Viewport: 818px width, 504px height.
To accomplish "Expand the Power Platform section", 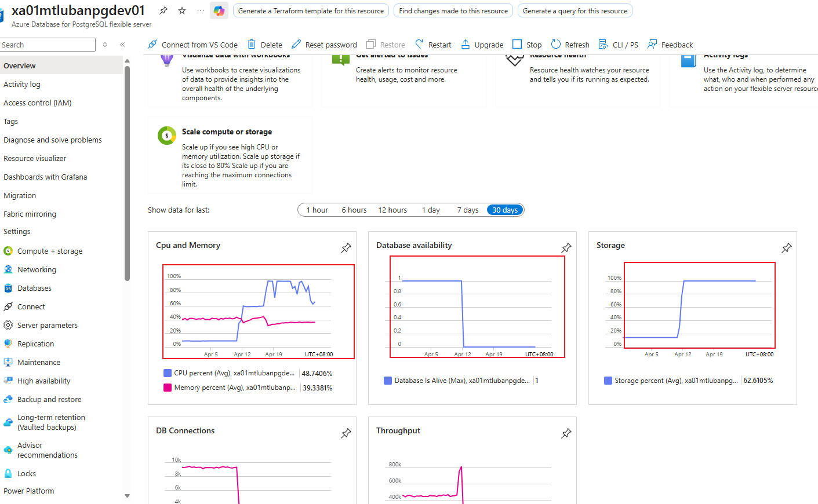I will [29, 491].
